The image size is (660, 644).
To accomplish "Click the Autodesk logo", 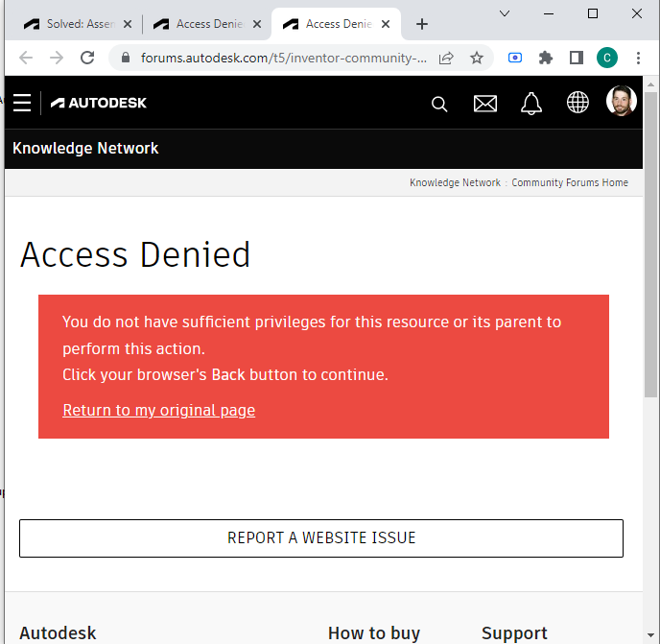I will tap(99, 103).
